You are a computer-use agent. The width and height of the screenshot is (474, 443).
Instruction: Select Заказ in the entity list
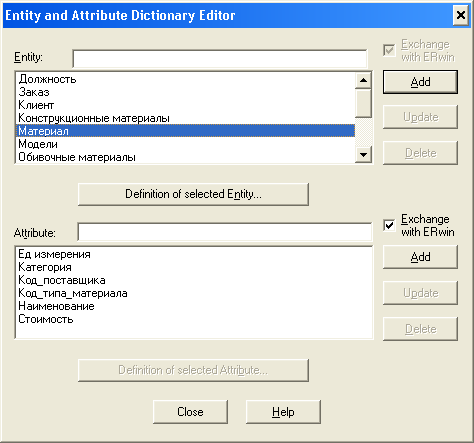[185, 92]
